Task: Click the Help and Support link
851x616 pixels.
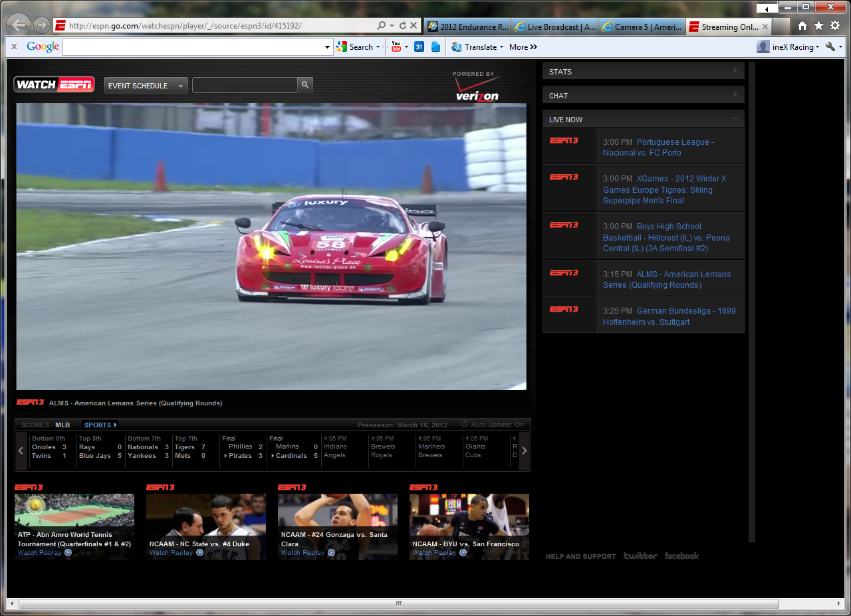Action: (x=581, y=556)
